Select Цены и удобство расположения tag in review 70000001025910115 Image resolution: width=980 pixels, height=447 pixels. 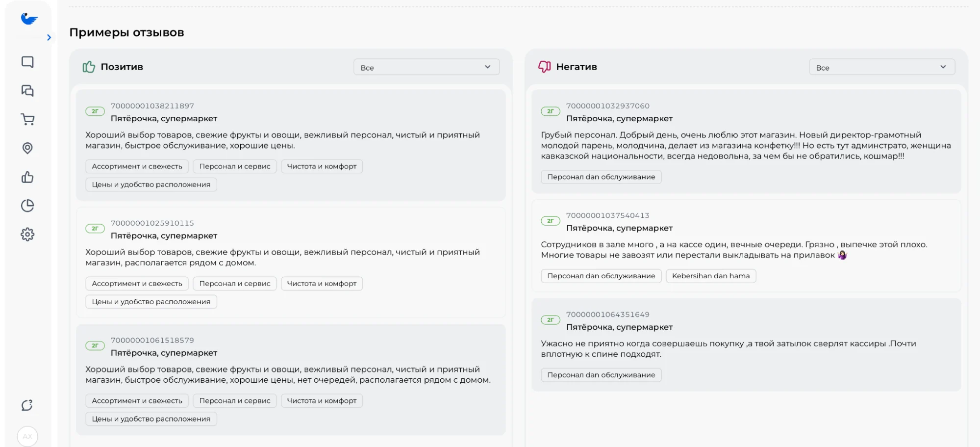151,302
